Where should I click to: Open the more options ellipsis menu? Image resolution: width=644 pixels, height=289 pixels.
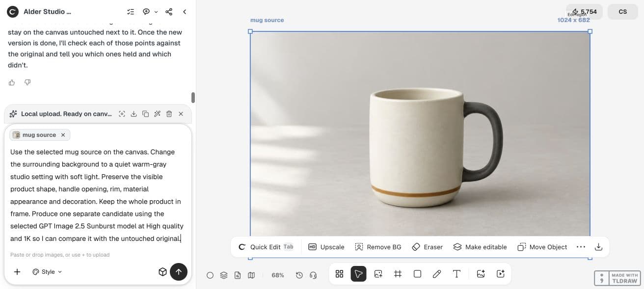pos(581,247)
